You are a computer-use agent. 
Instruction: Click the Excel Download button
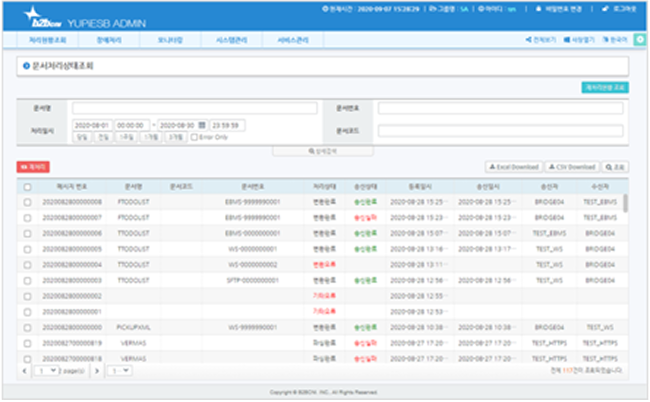coord(515,167)
